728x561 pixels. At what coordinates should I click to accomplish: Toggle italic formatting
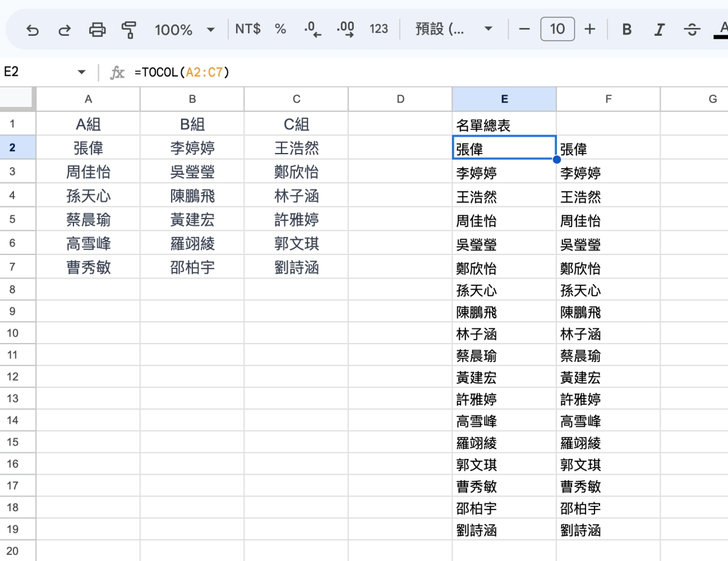659,29
